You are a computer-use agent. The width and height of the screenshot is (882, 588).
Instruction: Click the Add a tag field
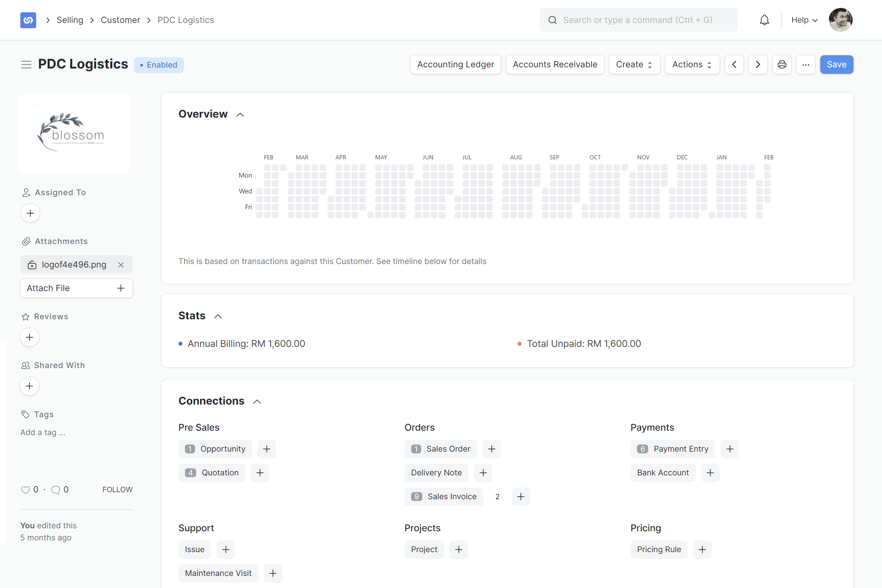[x=43, y=432]
